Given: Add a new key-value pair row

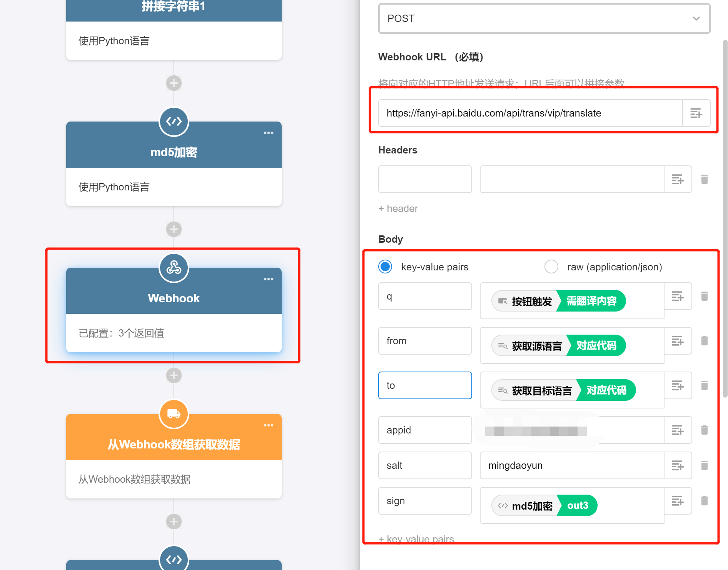Looking at the screenshot, I should [416, 539].
